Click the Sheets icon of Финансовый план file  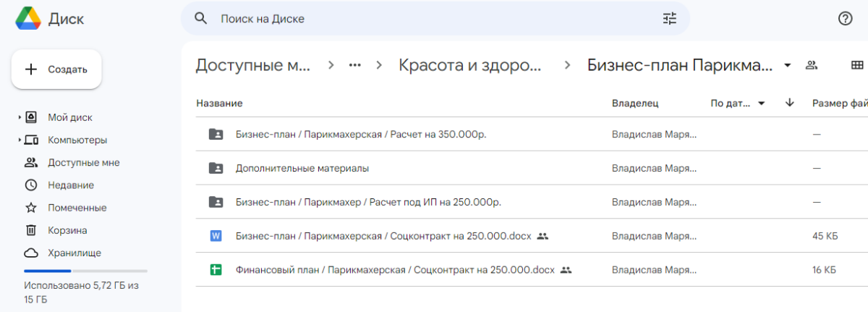(x=216, y=270)
